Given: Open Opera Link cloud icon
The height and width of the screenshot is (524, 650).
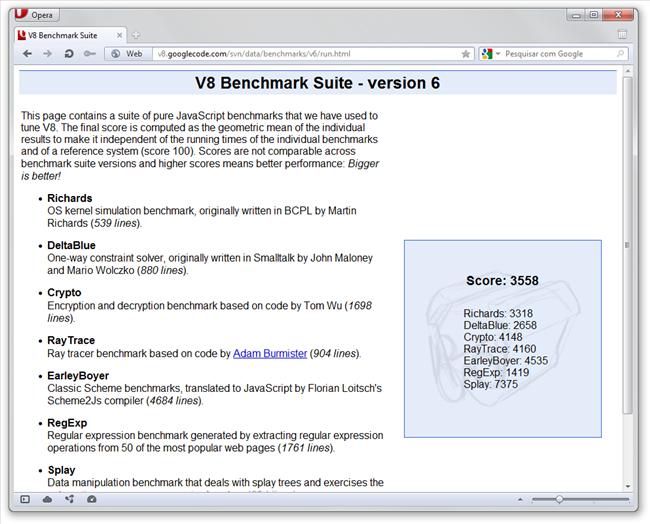Looking at the screenshot, I should (x=47, y=500).
